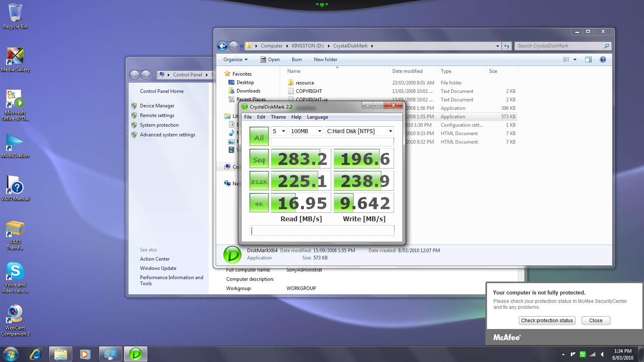Image resolution: width=644 pixels, height=362 pixels.
Task: Click Burn in Explorer toolbar
Action: pos(297,60)
